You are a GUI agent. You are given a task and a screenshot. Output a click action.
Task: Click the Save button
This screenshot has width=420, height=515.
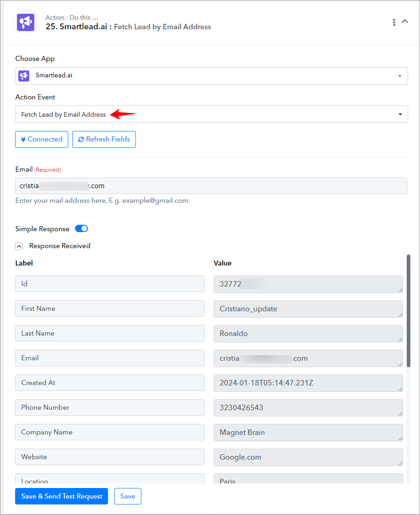click(128, 496)
